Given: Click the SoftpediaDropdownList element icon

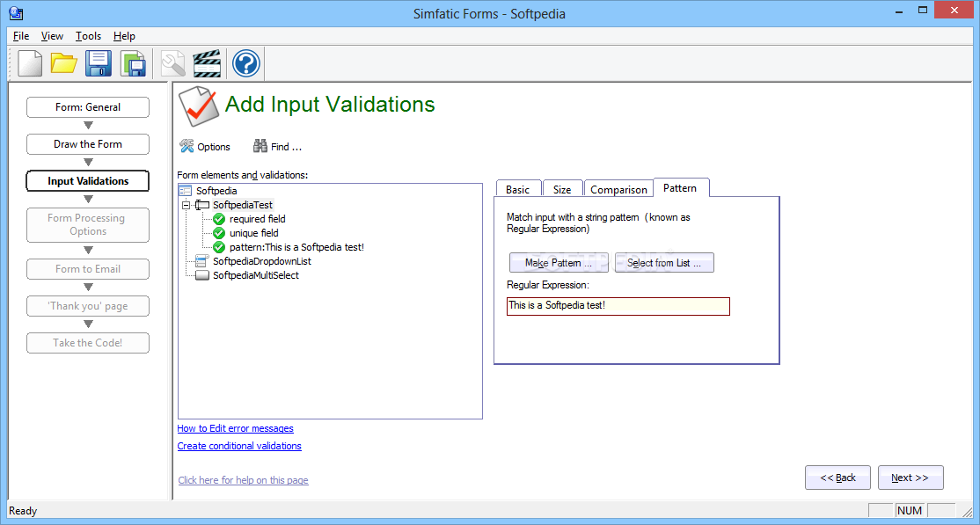Looking at the screenshot, I should point(201,260).
